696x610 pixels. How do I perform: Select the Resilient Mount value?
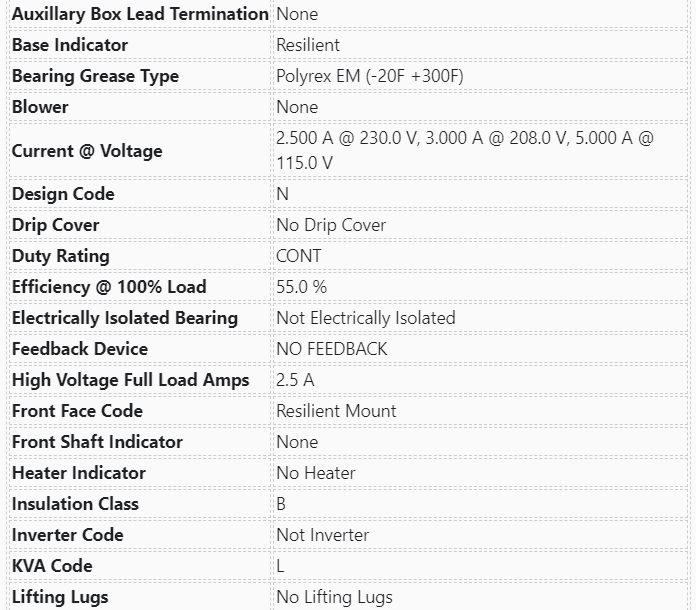click(x=336, y=411)
